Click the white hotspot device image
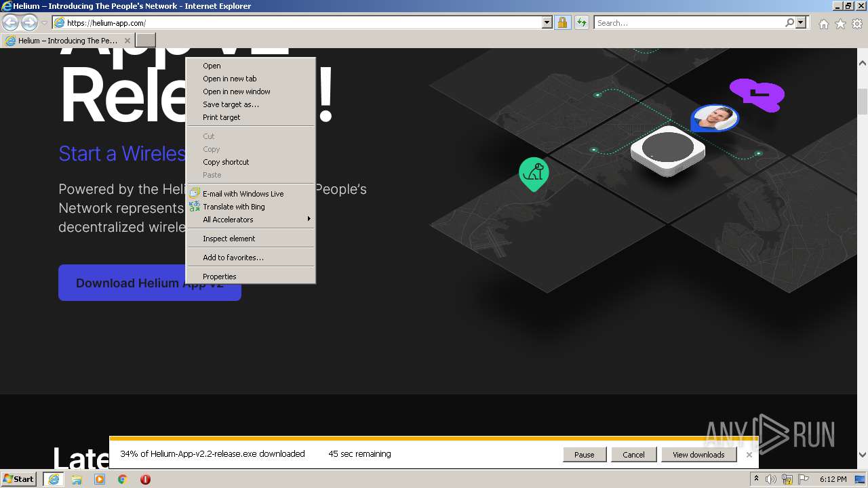This screenshot has height=488, width=868. 667,150
